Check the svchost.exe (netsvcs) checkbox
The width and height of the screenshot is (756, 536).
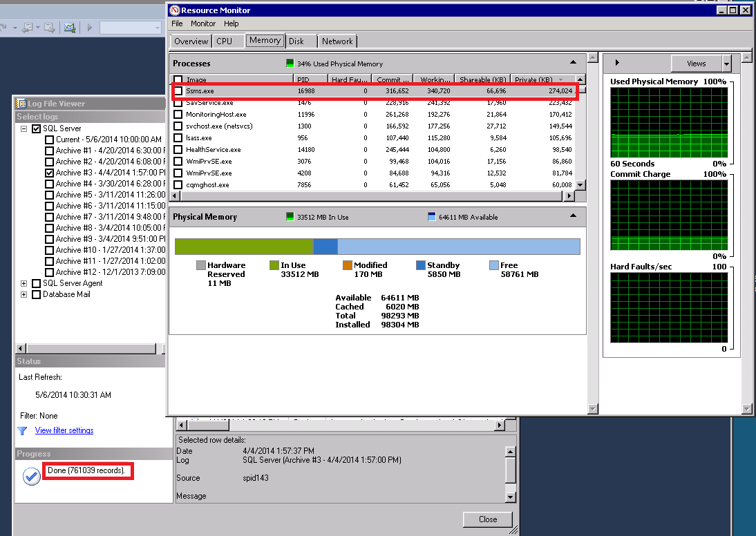[178, 126]
